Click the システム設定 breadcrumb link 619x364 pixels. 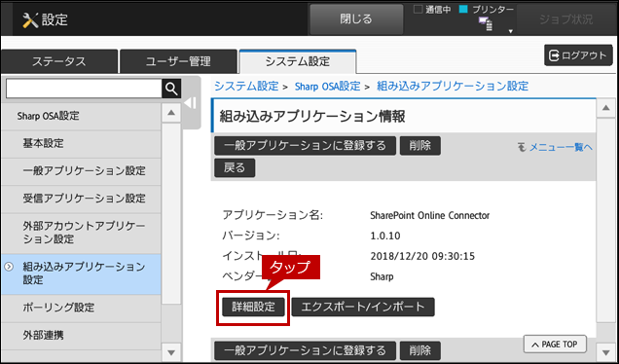click(246, 86)
